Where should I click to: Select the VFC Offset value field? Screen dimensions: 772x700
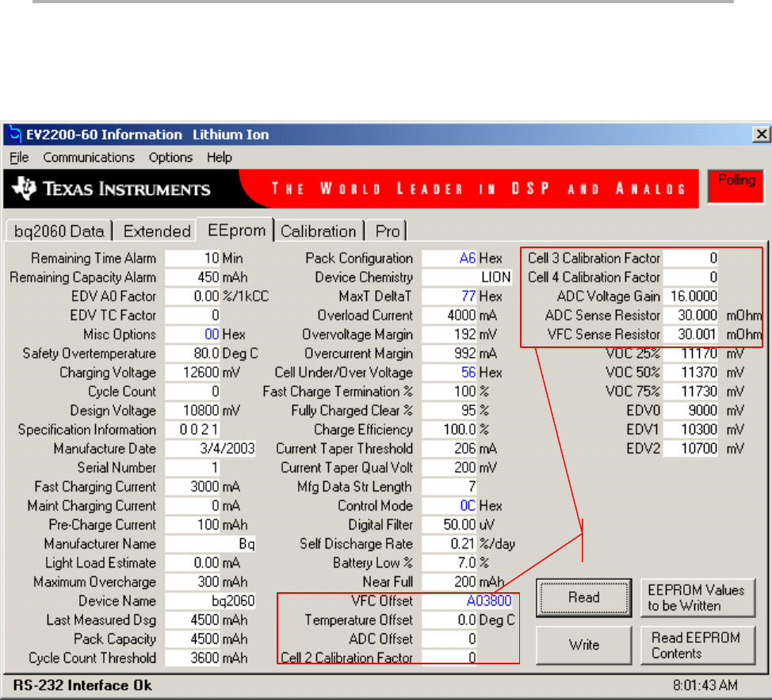coord(468,601)
